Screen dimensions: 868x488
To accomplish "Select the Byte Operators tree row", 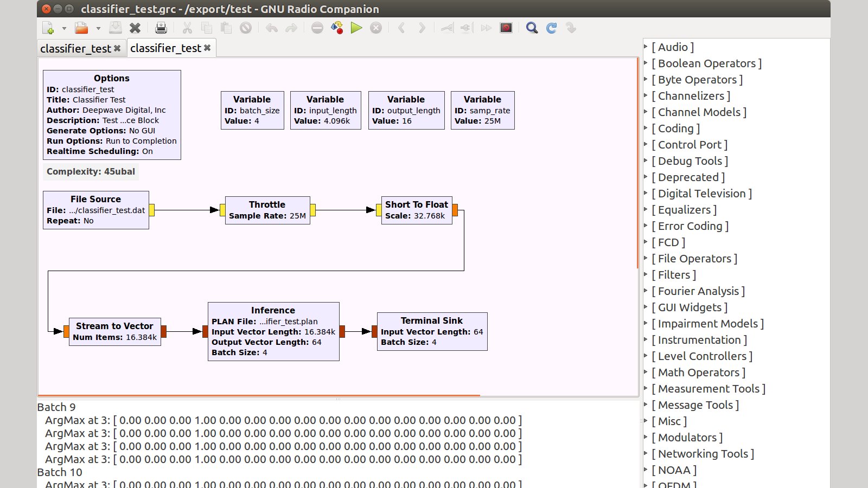I will pyautogui.click(x=736, y=80).
